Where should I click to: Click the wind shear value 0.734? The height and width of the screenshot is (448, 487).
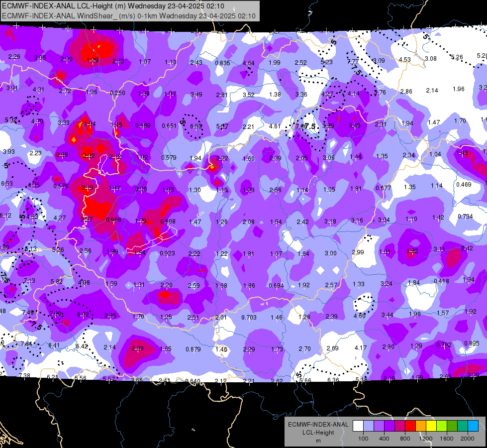tap(465, 217)
